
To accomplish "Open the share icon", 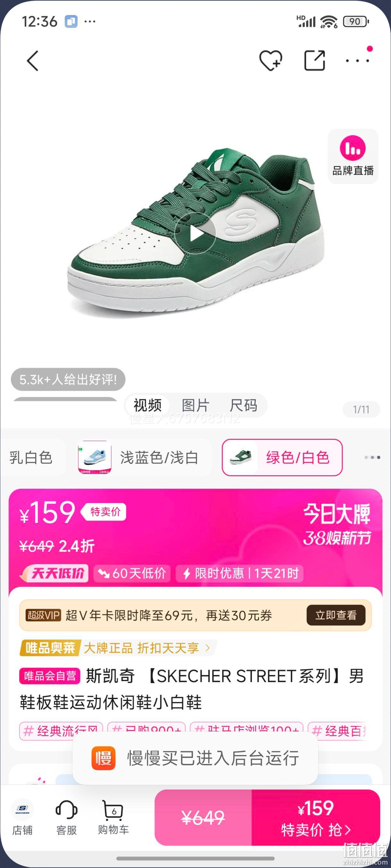I will coord(314,61).
